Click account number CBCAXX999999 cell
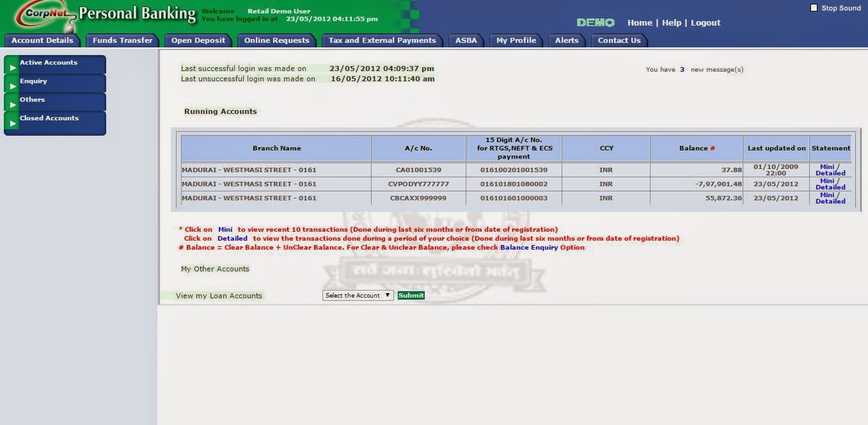Screen dimensions: 868x425 point(418,198)
